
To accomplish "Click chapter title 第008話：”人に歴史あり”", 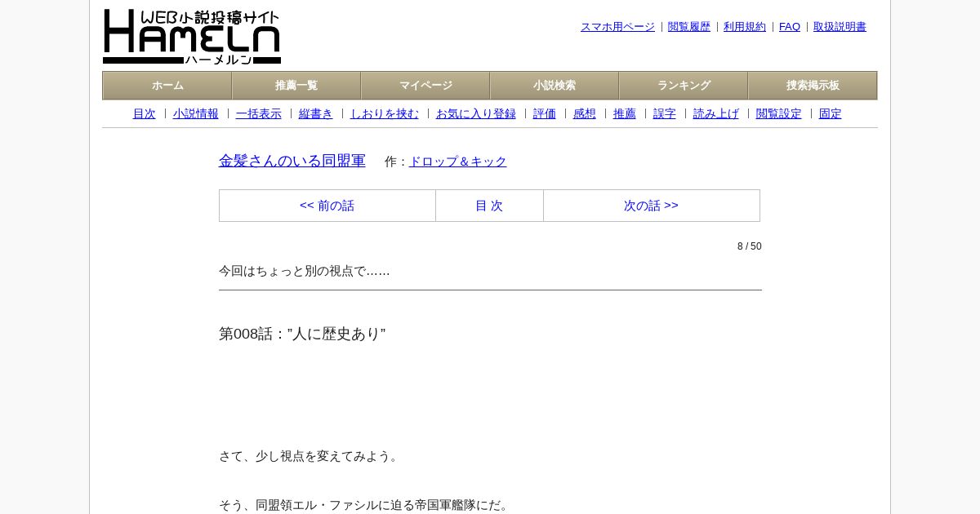I will 302,334.
